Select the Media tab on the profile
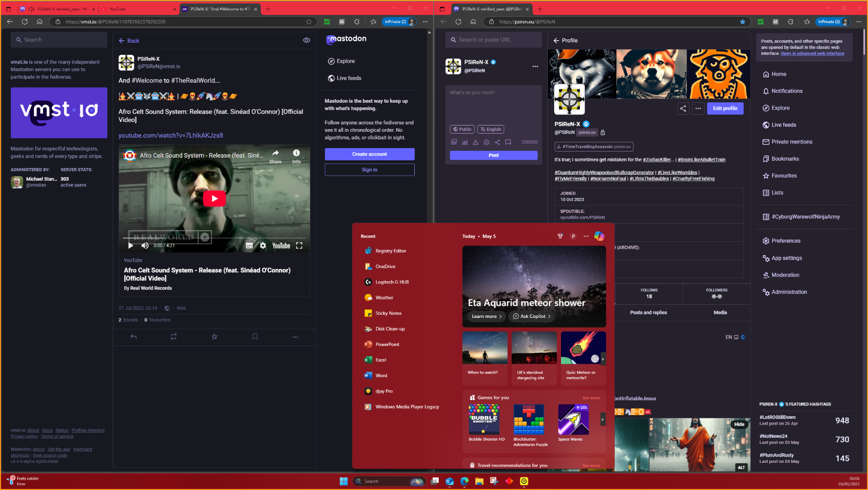The height and width of the screenshot is (490, 868). 720,312
